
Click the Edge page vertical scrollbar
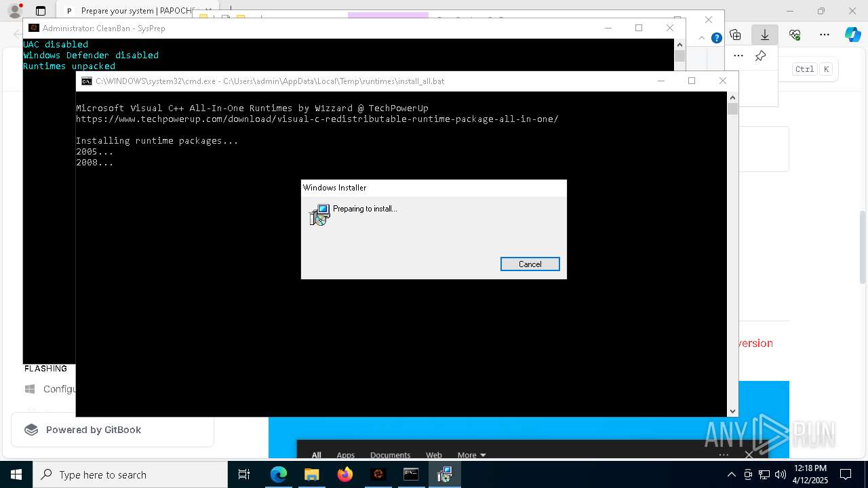[x=863, y=247]
